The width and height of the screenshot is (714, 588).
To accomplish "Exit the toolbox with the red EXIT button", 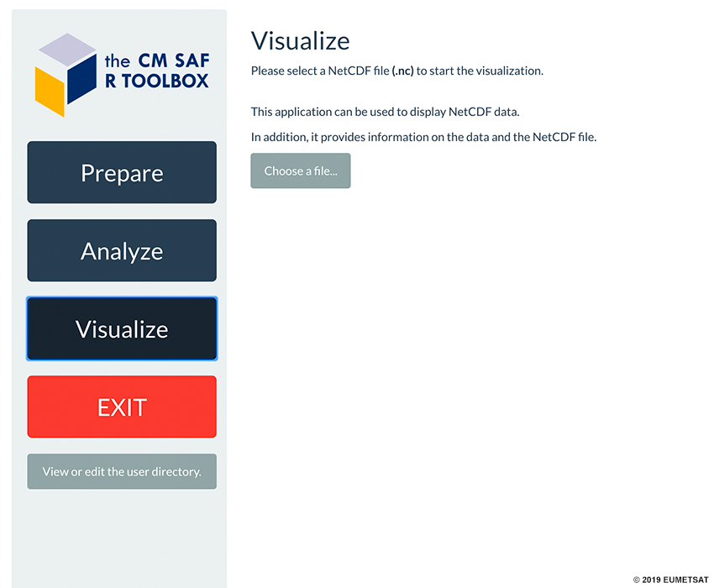I will pos(122,407).
